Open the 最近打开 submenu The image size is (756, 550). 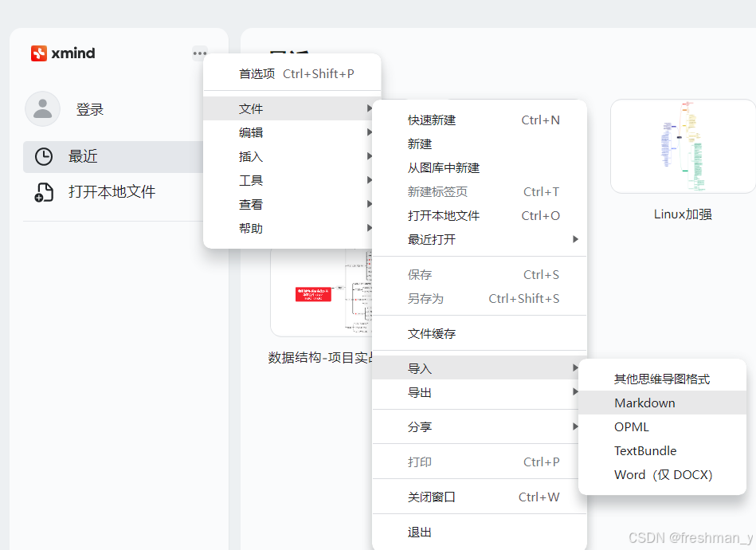(480, 239)
